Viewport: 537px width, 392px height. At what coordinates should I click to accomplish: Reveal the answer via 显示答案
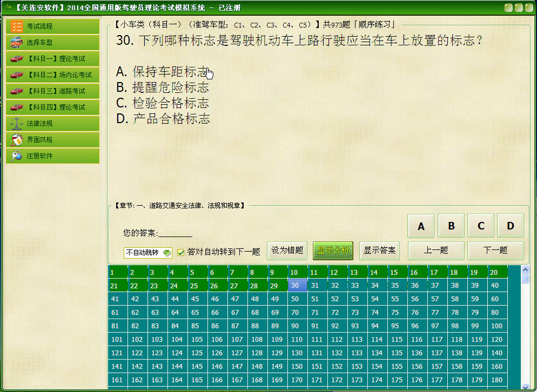coord(379,251)
